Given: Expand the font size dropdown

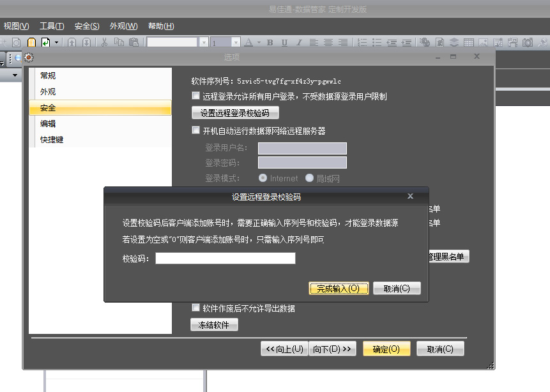Looking at the screenshot, I should (236, 42).
